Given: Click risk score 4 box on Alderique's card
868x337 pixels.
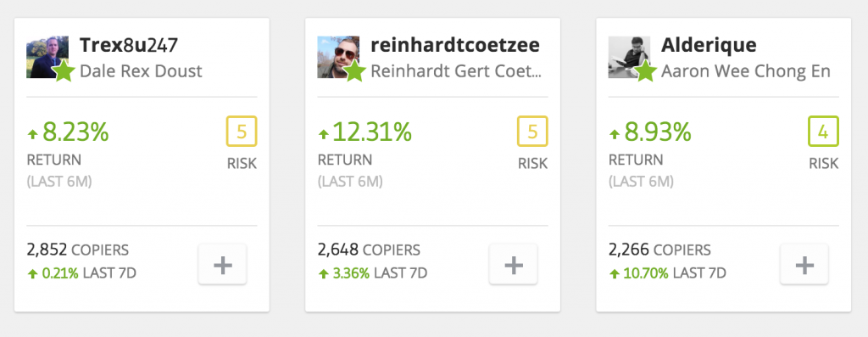Looking at the screenshot, I should [823, 132].
